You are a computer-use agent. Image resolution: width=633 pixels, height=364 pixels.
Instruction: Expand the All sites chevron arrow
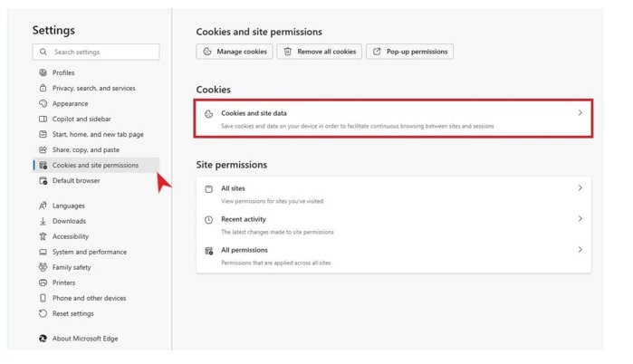[x=580, y=188]
